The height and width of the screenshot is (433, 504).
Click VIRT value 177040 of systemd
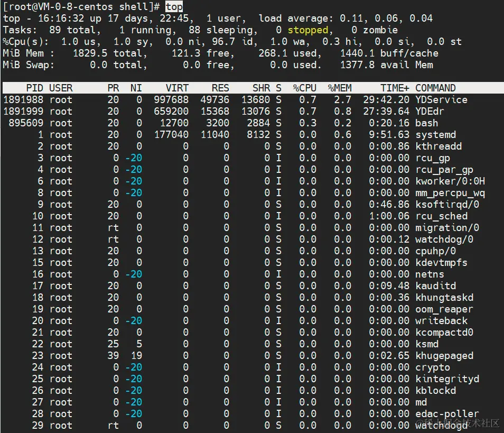tap(171, 134)
